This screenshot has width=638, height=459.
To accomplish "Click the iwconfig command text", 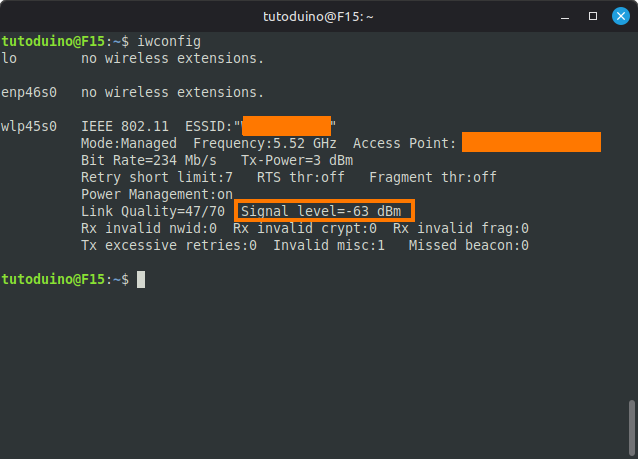I will (169, 41).
